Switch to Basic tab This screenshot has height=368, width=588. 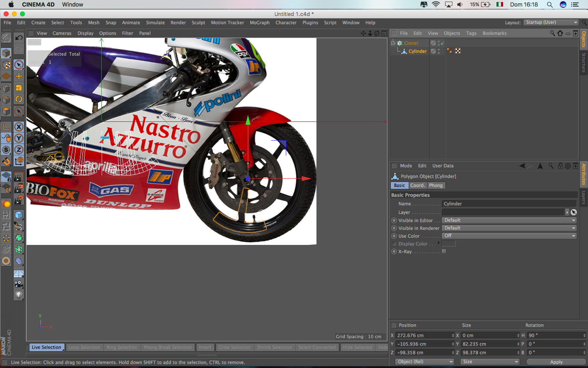(x=399, y=186)
